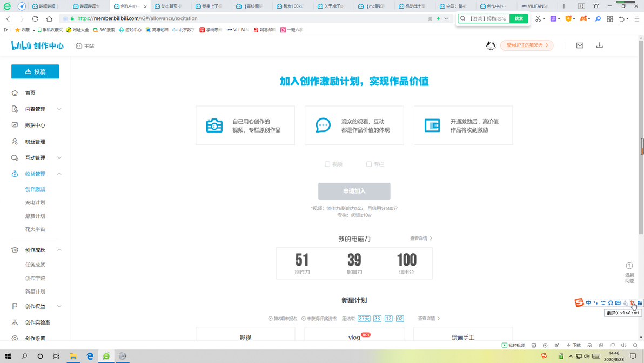Viewport: 644px width, 363px height.
Task: Expand the 创作权益 sidebar section
Action: [35, 306]
